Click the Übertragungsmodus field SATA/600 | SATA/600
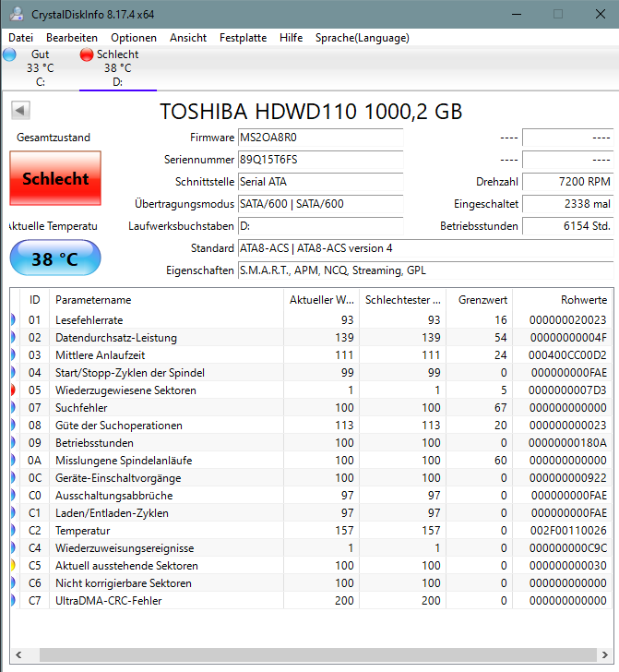 320,204
